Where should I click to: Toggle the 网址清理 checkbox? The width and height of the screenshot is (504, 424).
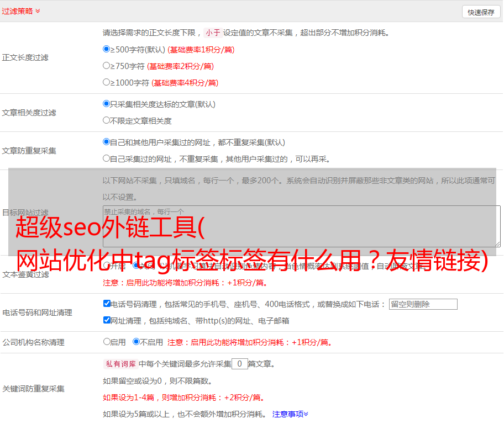(107, 320)
